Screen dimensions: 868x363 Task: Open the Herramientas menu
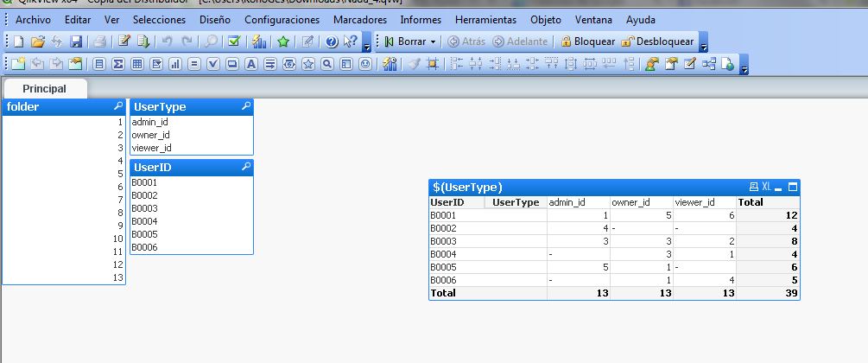(486, 20)
